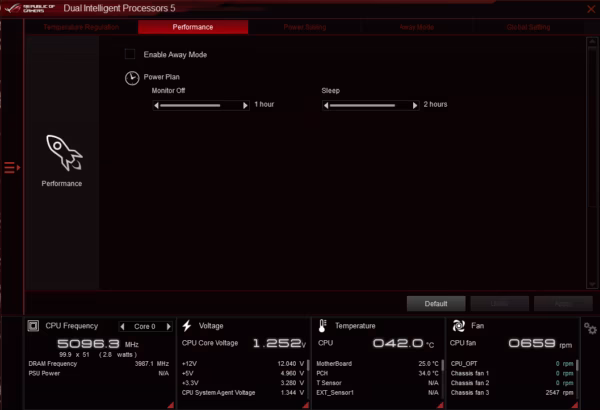Viewport: 600px width, 410px height.
Task: Expand Voltage panel red corner triangle
Action: (305, 405)
